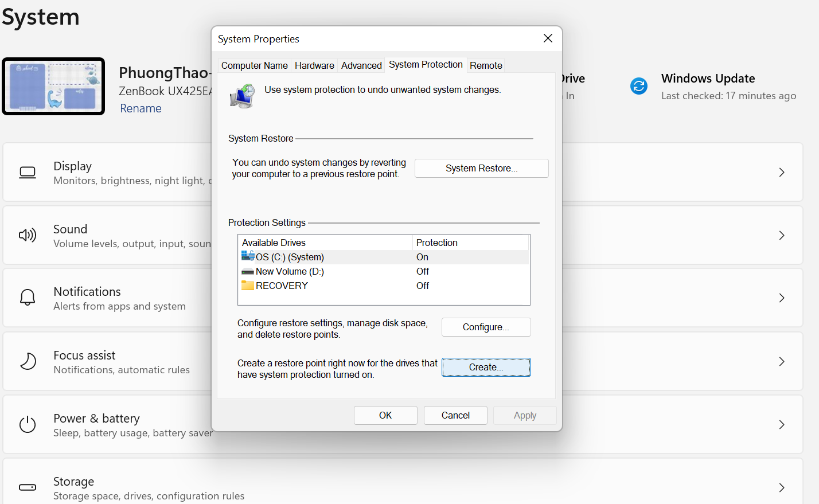Open the Advanced tab
Viewport: 819px width, 504px height.
(361, 65)
